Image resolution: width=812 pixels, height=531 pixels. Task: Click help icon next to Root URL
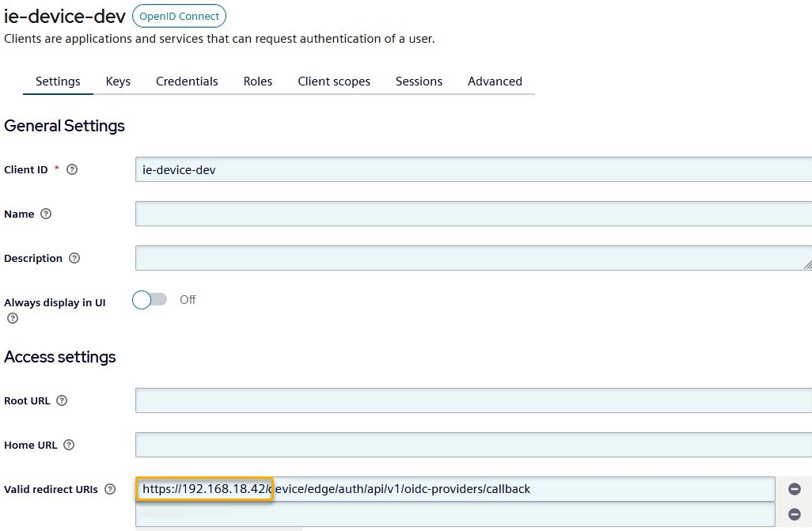[62, 400]
